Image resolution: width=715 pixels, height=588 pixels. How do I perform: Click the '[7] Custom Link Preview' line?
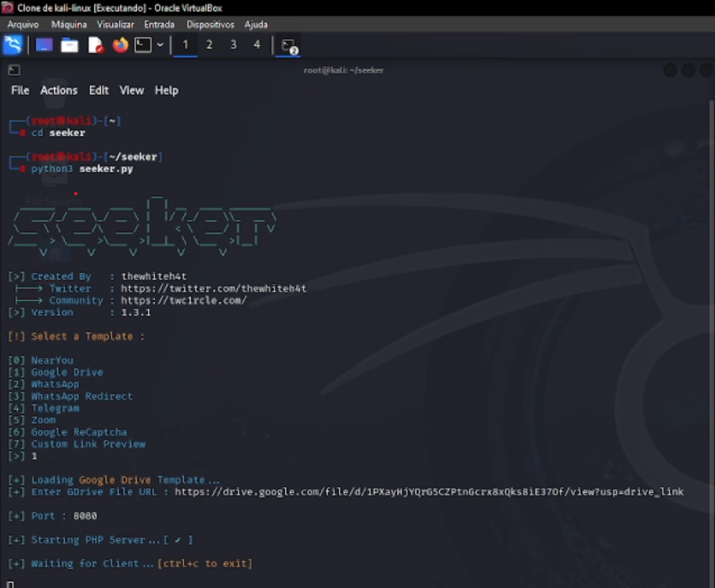76,444
